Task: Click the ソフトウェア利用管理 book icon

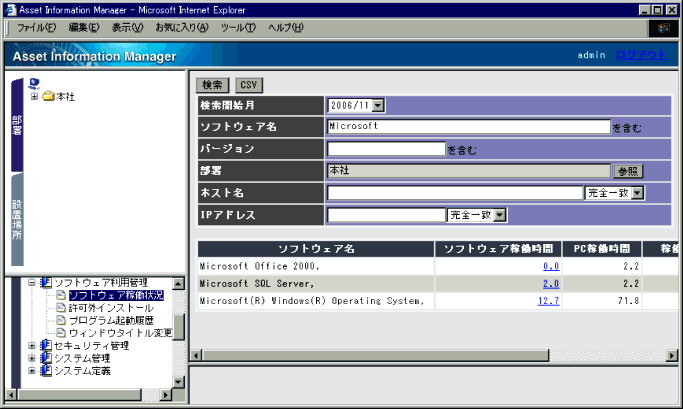Action: tap(46, 283)
